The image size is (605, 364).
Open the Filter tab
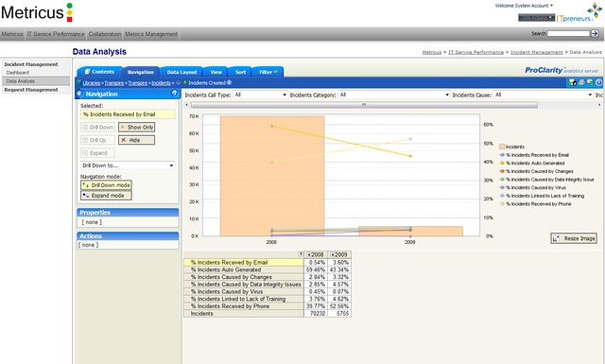click(268, 72)
